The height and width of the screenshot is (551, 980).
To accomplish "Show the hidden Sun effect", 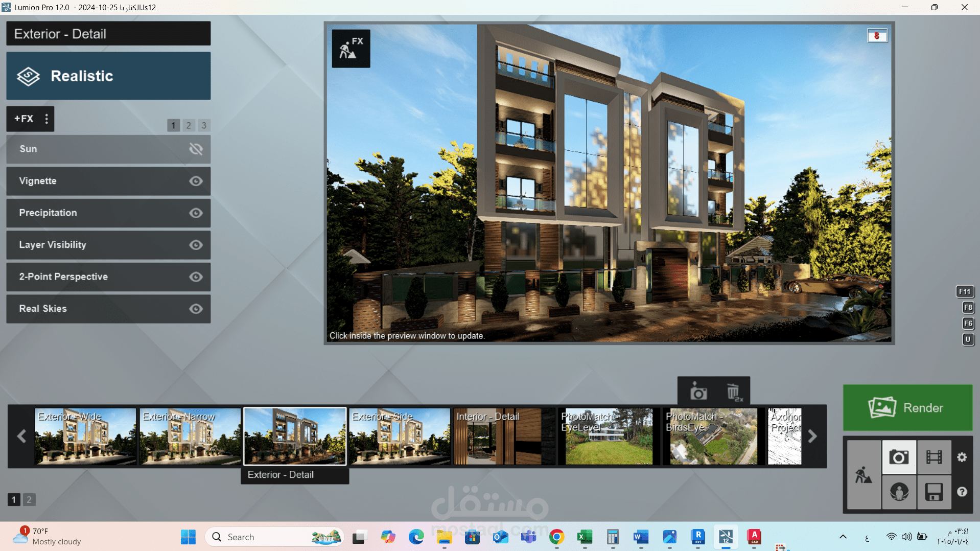I will click(x=196, y=149).
